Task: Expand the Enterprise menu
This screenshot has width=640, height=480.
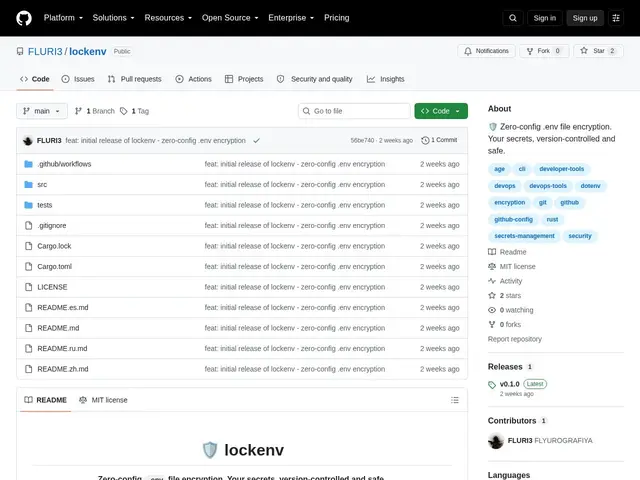Action: 291,18
